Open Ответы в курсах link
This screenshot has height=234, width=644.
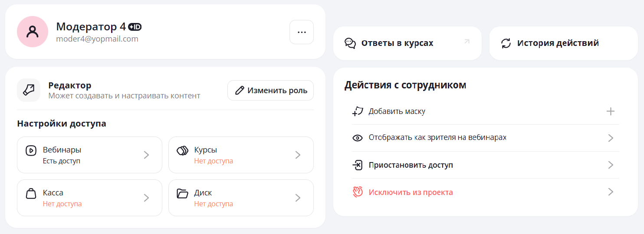(397, 43)
